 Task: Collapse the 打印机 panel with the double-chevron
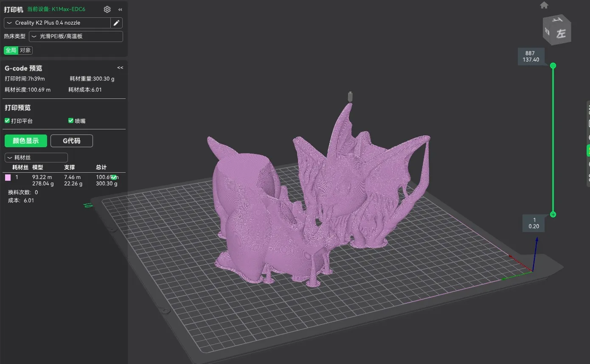tap(120, 9)
